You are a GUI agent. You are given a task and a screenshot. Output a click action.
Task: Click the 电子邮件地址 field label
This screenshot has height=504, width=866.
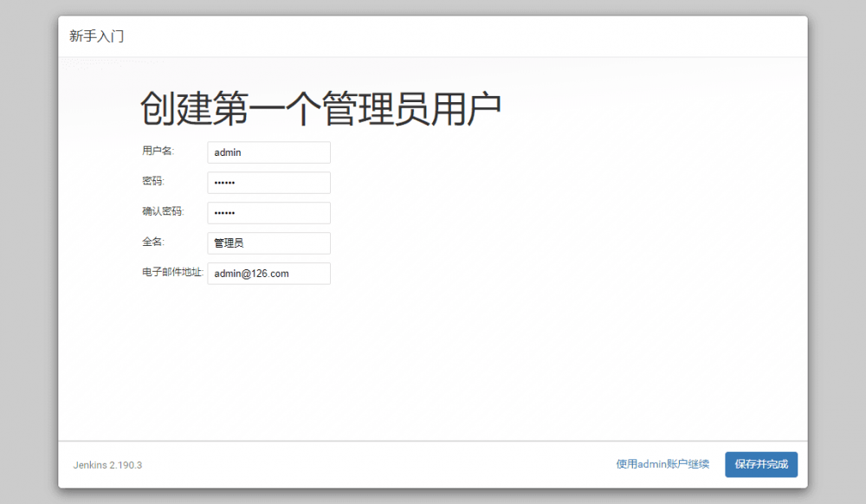point(172,273)
